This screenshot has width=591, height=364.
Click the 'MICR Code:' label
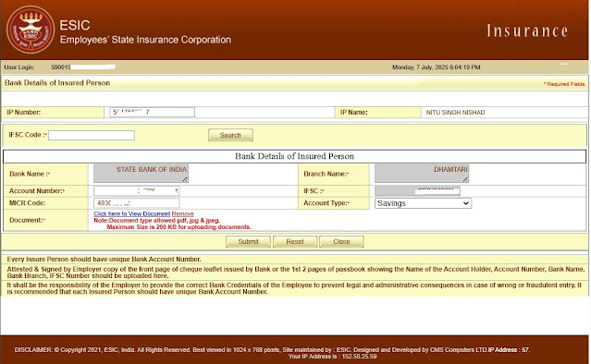(x=28, y=203)
